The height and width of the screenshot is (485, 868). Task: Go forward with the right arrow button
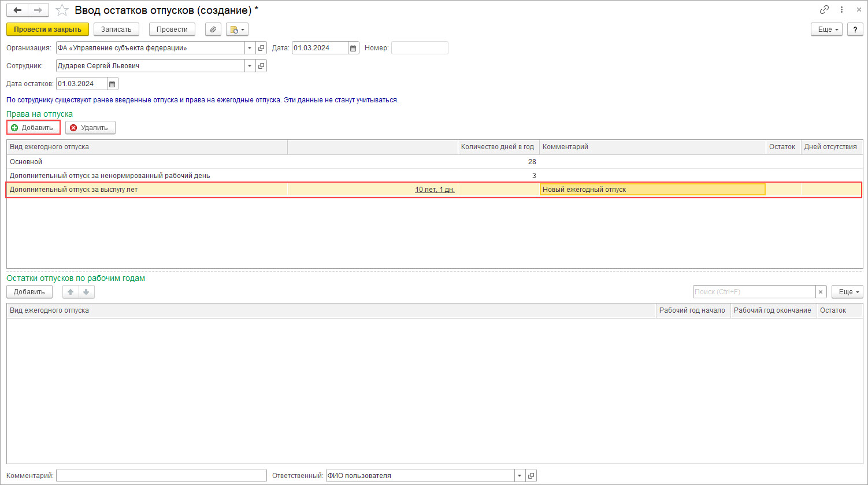pos(38,10)
